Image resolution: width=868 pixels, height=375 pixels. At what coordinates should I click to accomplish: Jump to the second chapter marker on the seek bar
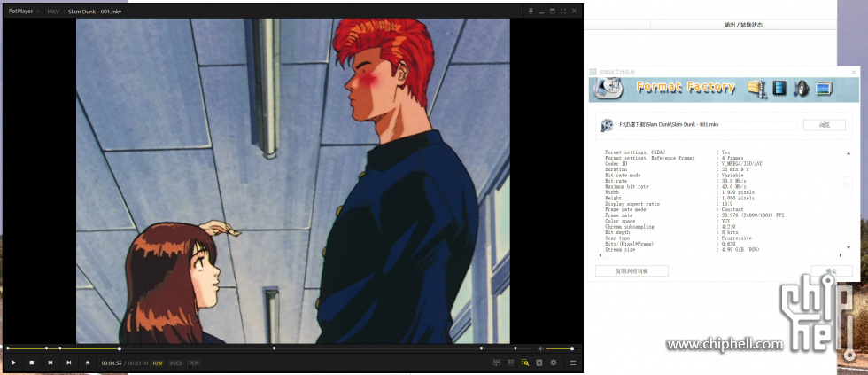(x=46, y=348)
